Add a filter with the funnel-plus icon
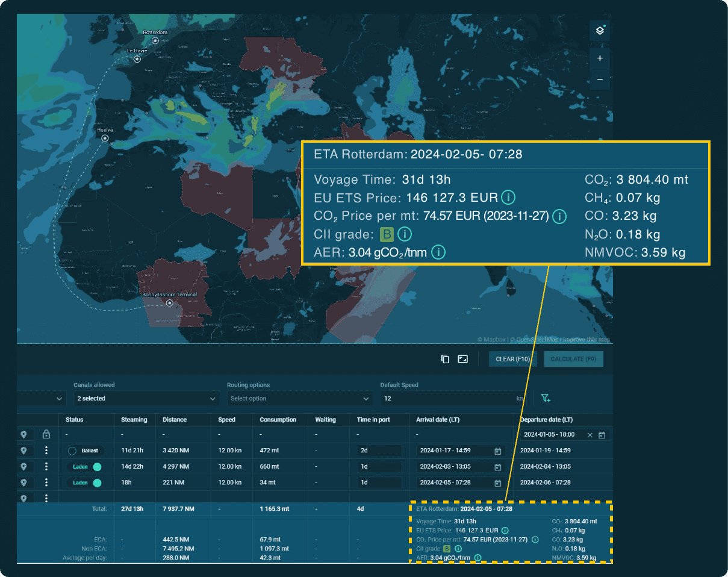This screenshot has height=577, width=728. click(x=546, y=398)
